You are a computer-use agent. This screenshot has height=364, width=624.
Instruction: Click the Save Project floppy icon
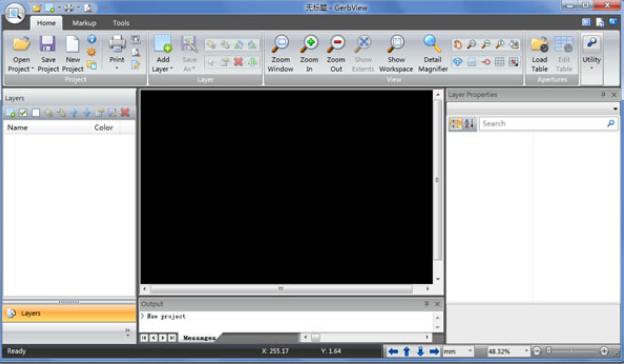coord(47,44)
